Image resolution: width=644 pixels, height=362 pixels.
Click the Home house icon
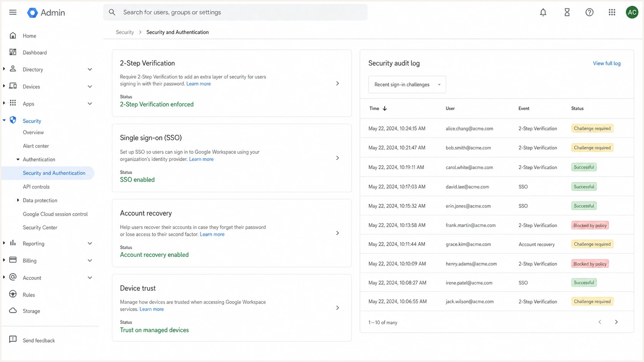pos(13,35)
